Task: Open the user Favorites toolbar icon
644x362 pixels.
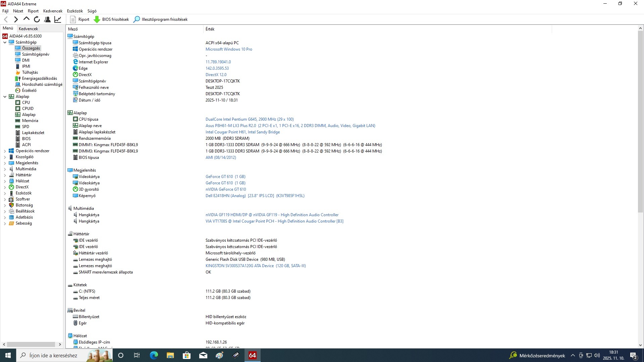Action: pos(47,19)
